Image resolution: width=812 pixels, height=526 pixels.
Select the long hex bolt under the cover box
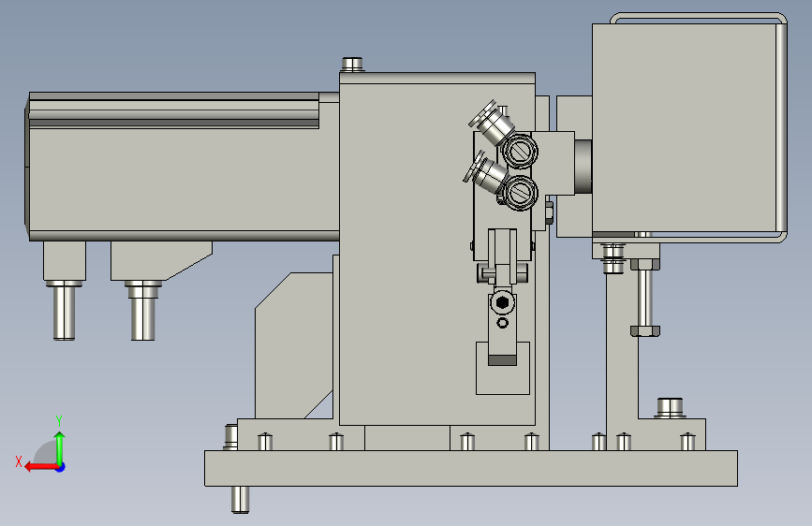pos(644,298)
